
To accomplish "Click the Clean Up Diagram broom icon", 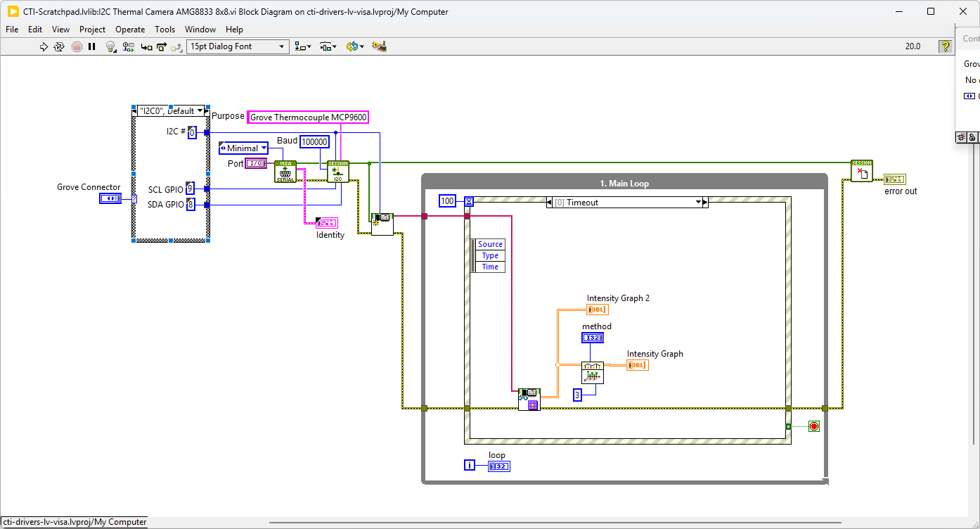I will tap(380, 46).
